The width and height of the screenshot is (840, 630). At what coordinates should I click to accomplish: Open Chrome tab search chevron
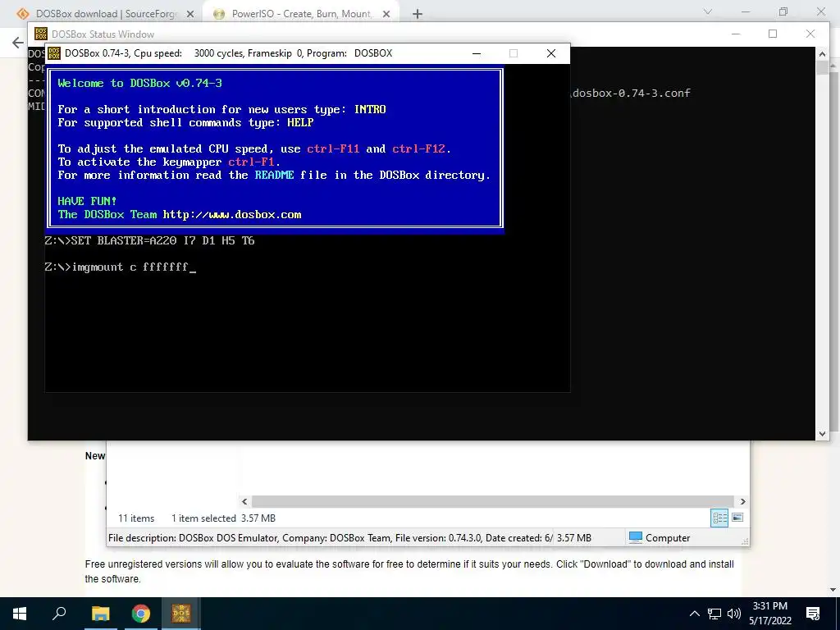(x=708, y=11)
